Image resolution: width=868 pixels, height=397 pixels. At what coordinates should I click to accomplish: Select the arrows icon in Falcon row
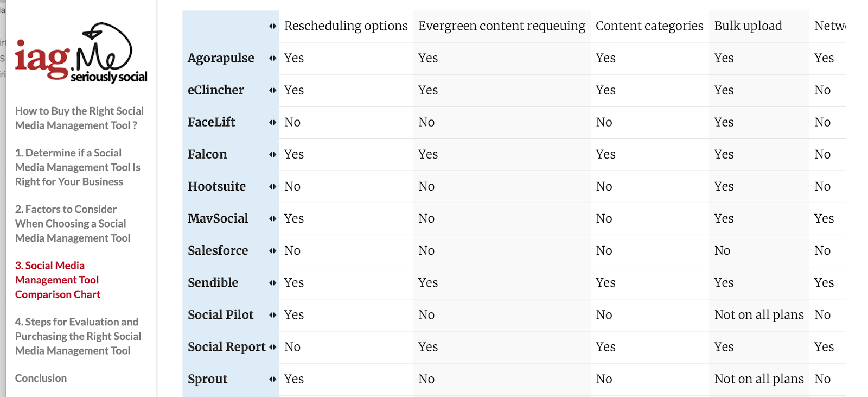coord(272,154)
